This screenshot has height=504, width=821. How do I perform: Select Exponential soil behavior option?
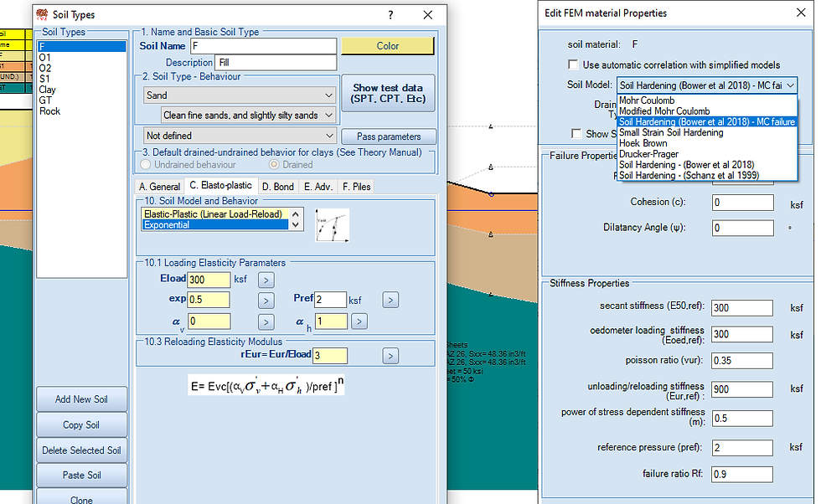[x=214, y=225]
